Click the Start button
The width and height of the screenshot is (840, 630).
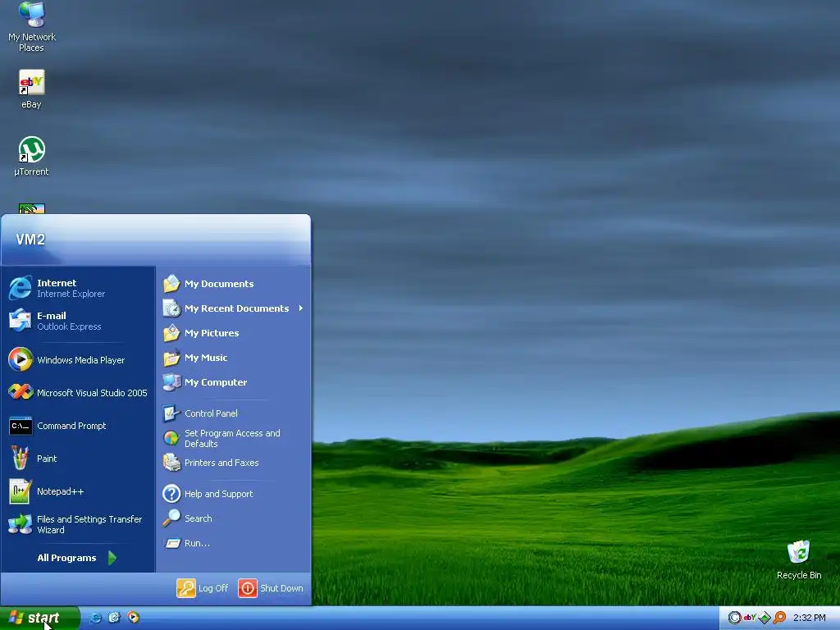click(x=39, y=618)
